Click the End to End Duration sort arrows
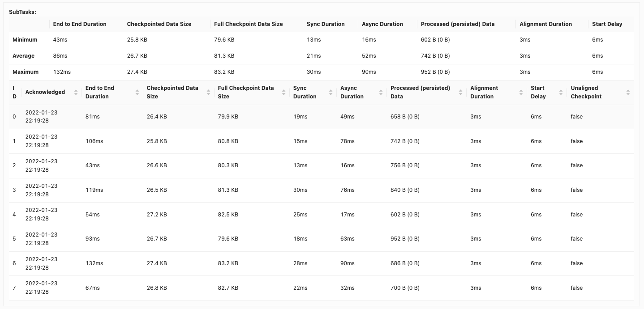The image size is (644, 309). pos(137,92)
